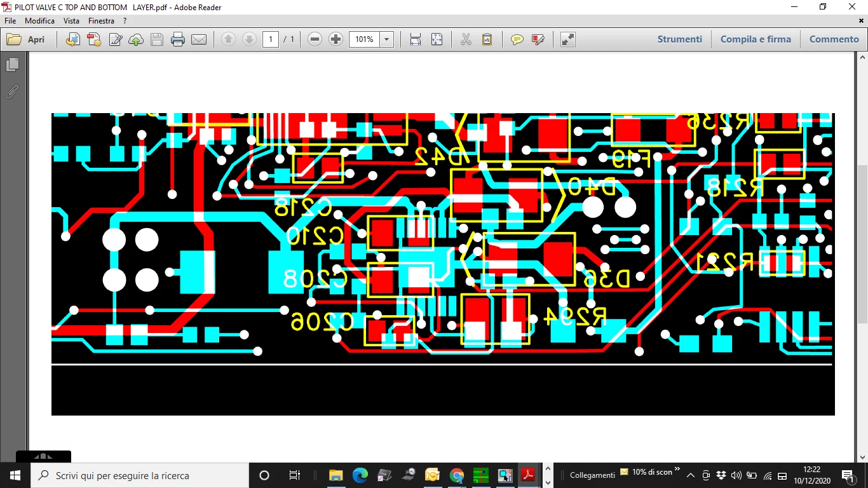Open the Modifica menu
Screen dimensions: 868x488
tap(39, 21)
